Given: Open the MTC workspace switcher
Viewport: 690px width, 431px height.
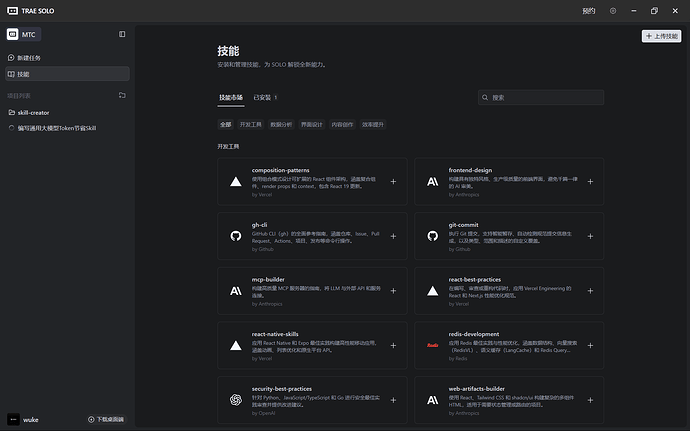Looking at the screenshot, I should [23, 34].
